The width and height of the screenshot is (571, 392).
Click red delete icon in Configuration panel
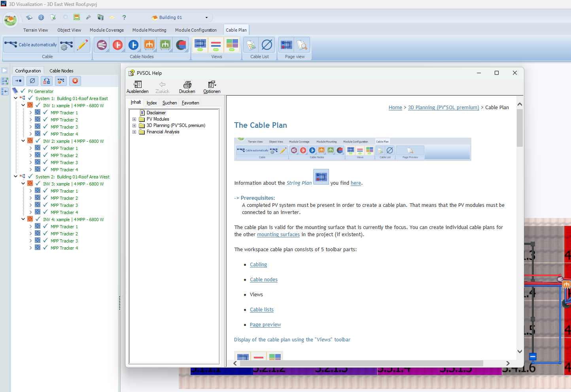[x=75, y=81]
